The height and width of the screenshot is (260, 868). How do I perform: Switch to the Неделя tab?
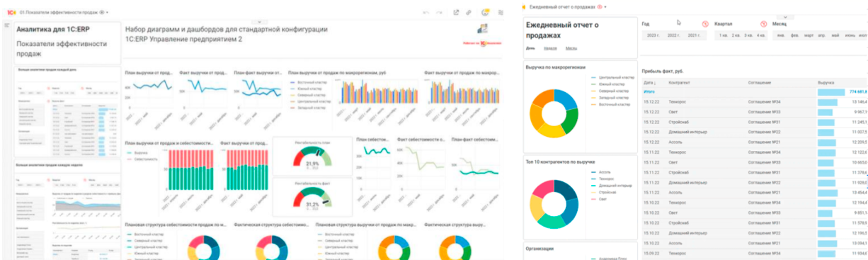550,49
